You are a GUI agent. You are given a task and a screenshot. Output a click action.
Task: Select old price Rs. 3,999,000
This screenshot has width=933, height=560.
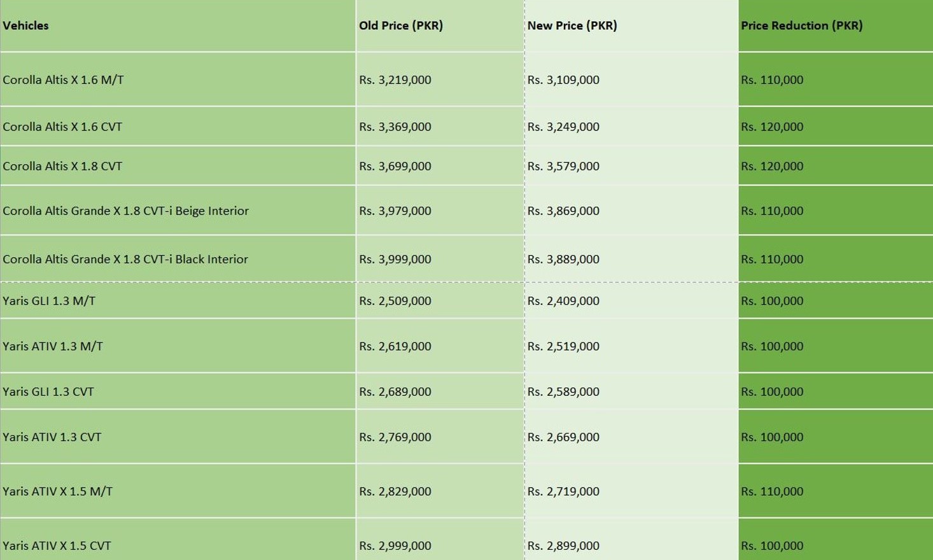(x=440, y=259)
